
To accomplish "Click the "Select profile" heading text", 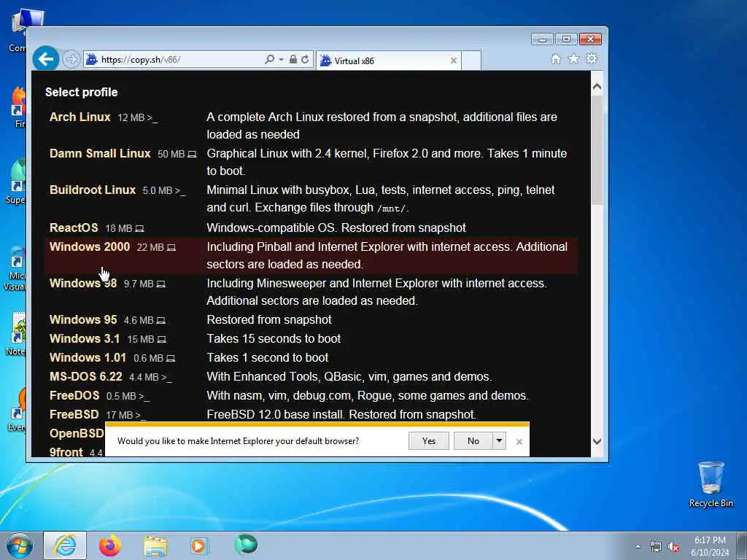I will pos(82,92).
